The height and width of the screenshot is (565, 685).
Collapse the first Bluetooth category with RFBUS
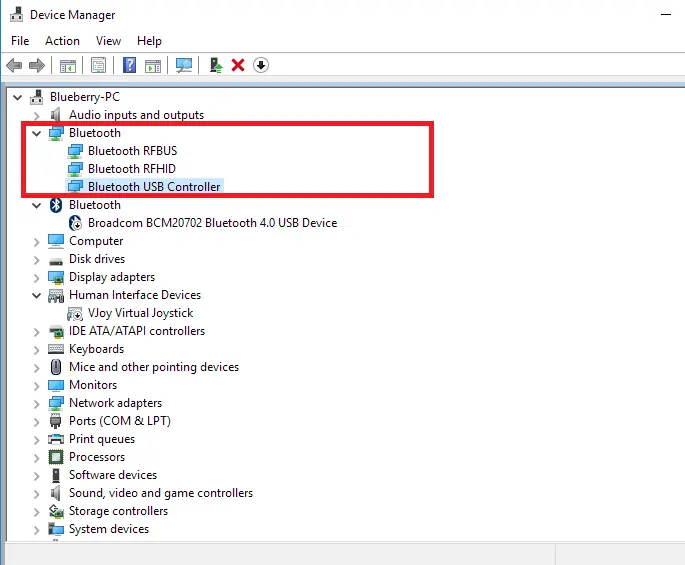(37, 133)
